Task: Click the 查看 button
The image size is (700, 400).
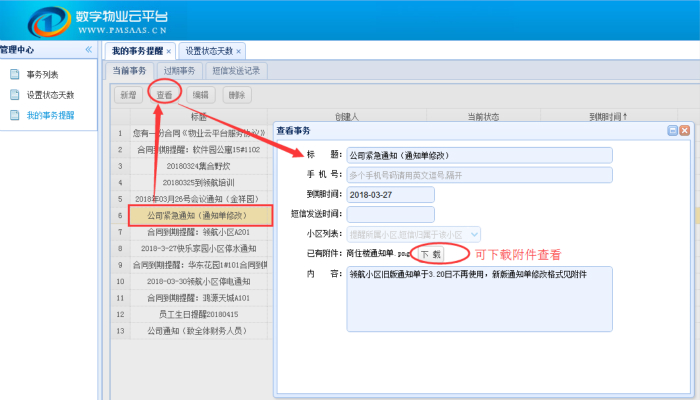Action: tap(164, 95)
